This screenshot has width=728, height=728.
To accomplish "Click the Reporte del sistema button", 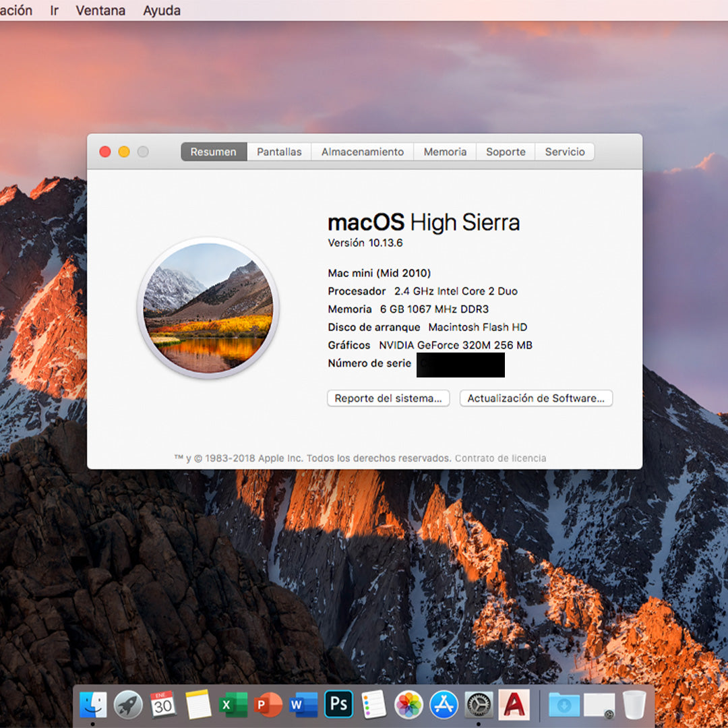I will 388,398.
